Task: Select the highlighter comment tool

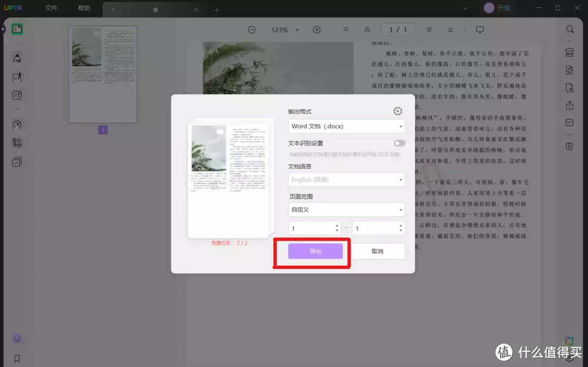Action: (17, 58)
